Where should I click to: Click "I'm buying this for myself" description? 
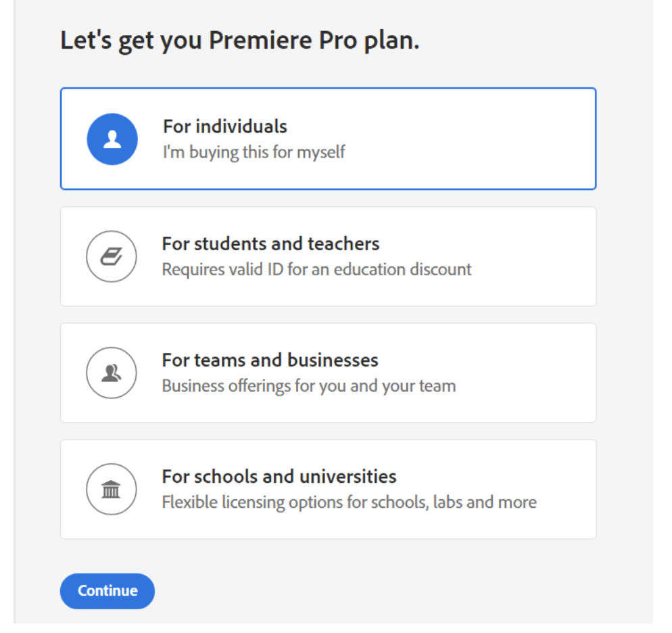click(254, 151)
